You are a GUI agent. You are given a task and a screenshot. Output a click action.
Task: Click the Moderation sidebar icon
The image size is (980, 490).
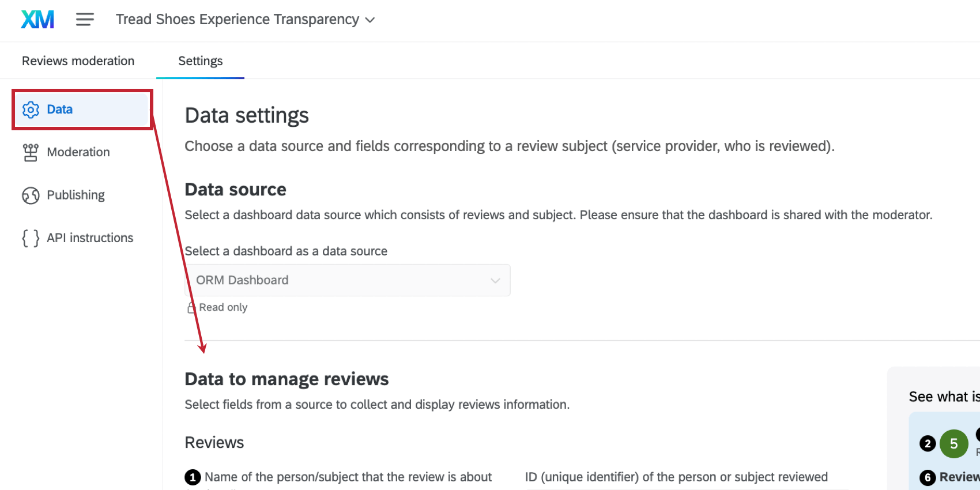(x=31, y=152)
